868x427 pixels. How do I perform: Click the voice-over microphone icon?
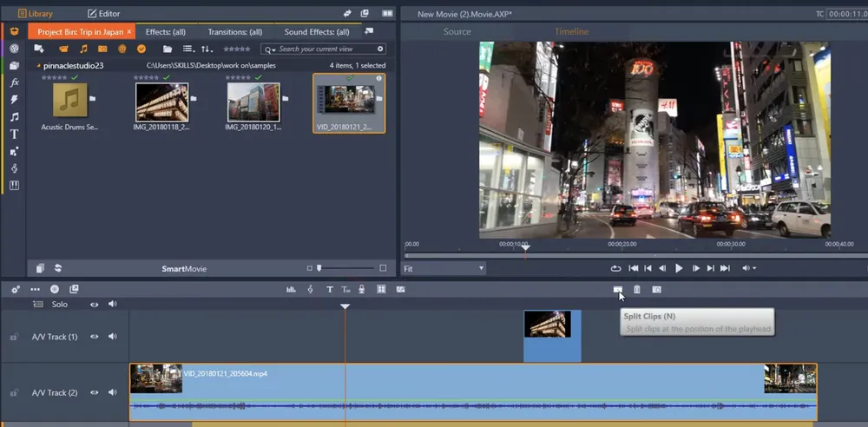tap(361, 290)
